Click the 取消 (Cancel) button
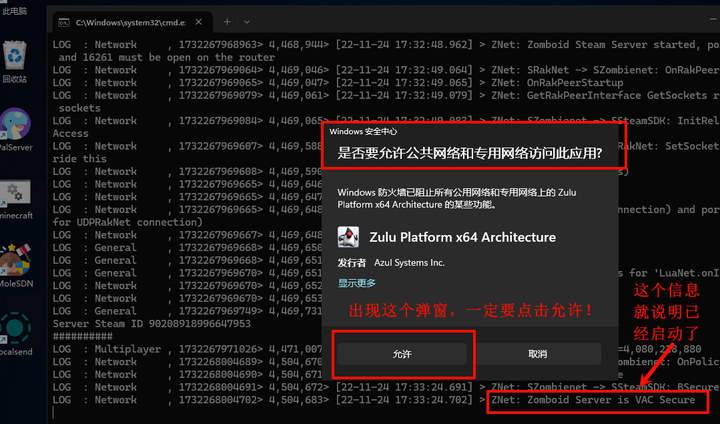The width and height of the screenshot is (720, 424). point(537,354)
